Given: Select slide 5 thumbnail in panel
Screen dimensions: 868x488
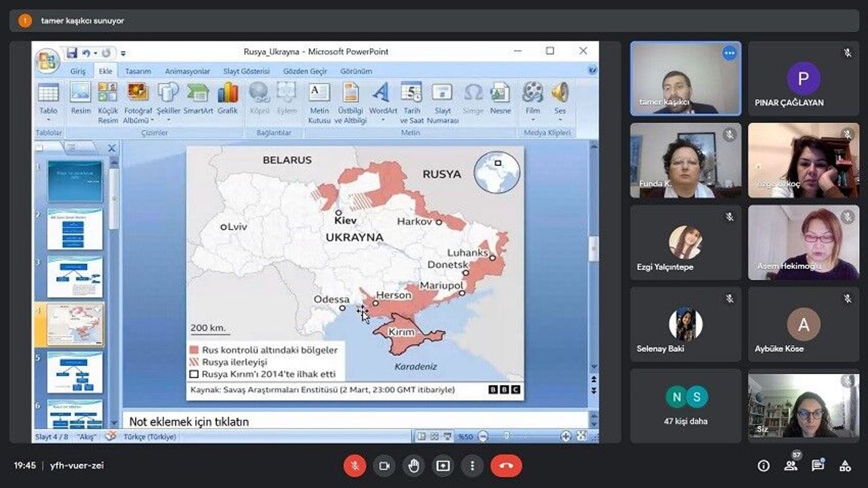Looking at the screenshot, I should click(x=75, y=371).
